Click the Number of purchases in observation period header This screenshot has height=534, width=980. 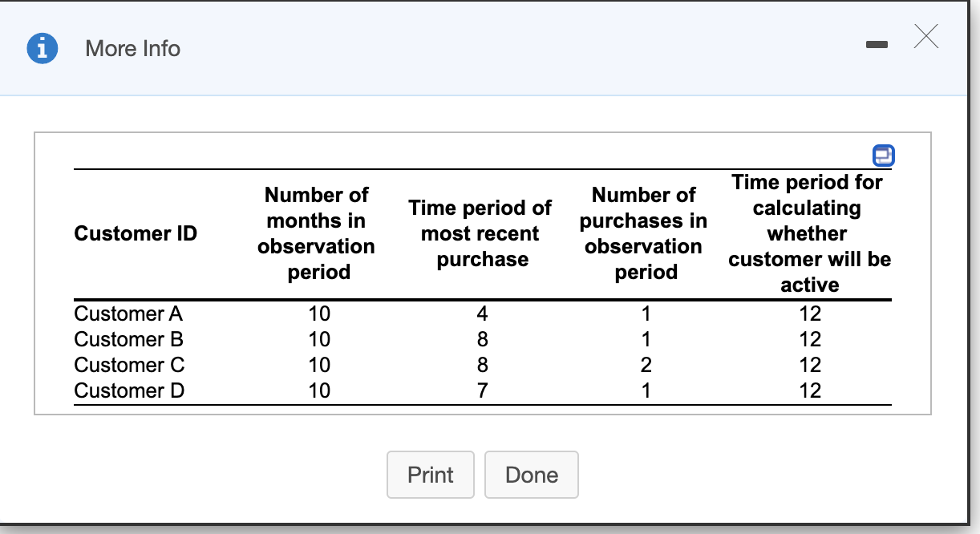coord(645,233)
